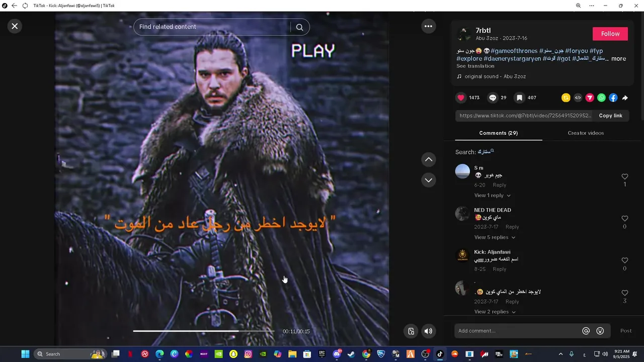Click the Search suggestion link in comments

(x=486, y=152)
